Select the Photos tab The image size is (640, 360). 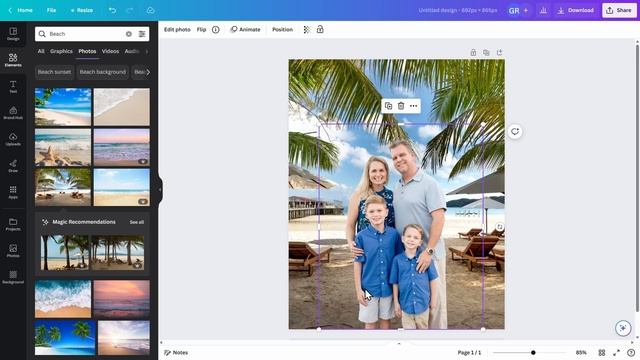click(87, 51)
